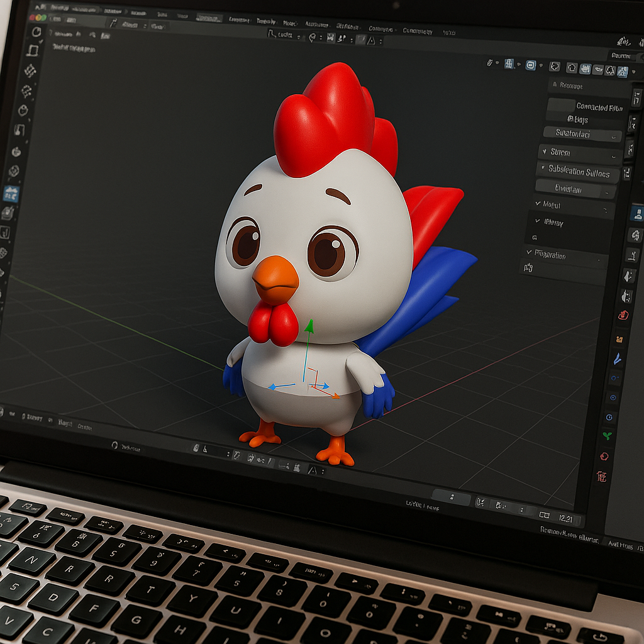Click the green upward gizmo arrow on model
This screenshot has height=644, width=644.
tap(309, 326)
